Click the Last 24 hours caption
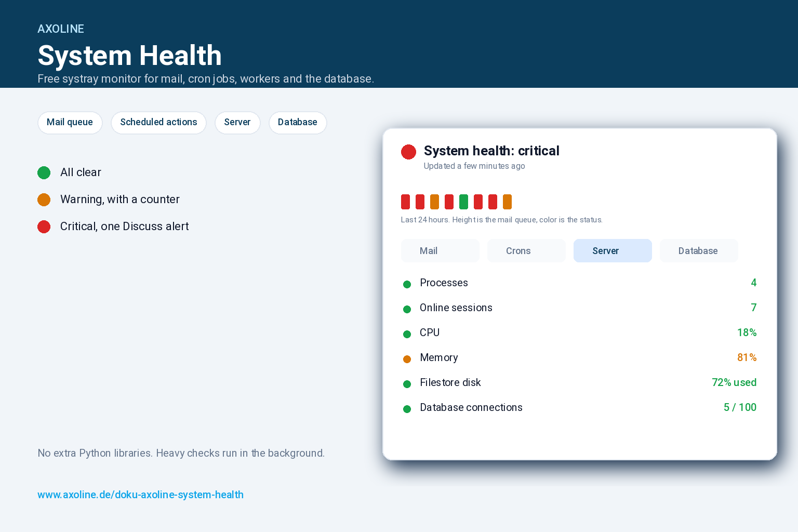798x532 pixels. 501,220
